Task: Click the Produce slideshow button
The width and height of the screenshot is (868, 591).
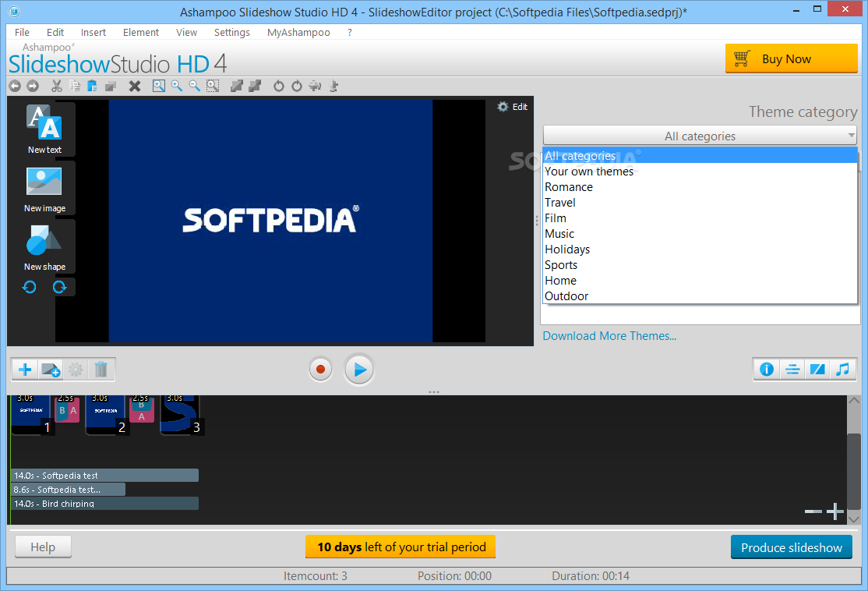Action: (791, 547)
